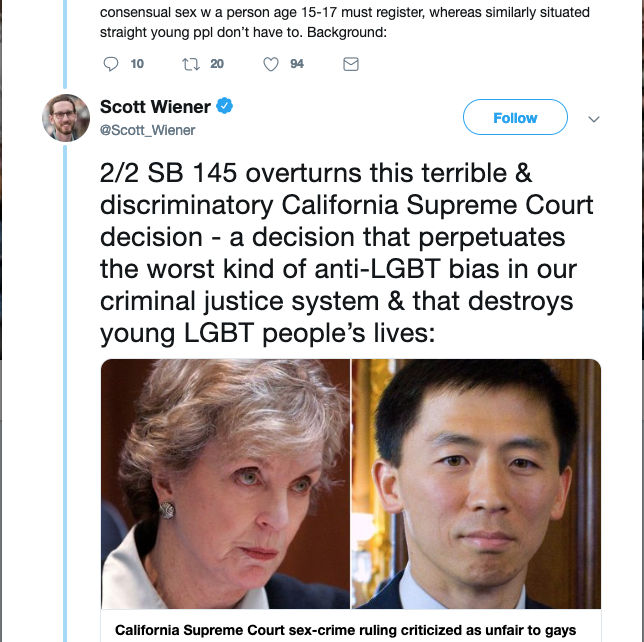Expand the tweet options chevron
Screen dimensions: 644x642
(x=594, y=119)
